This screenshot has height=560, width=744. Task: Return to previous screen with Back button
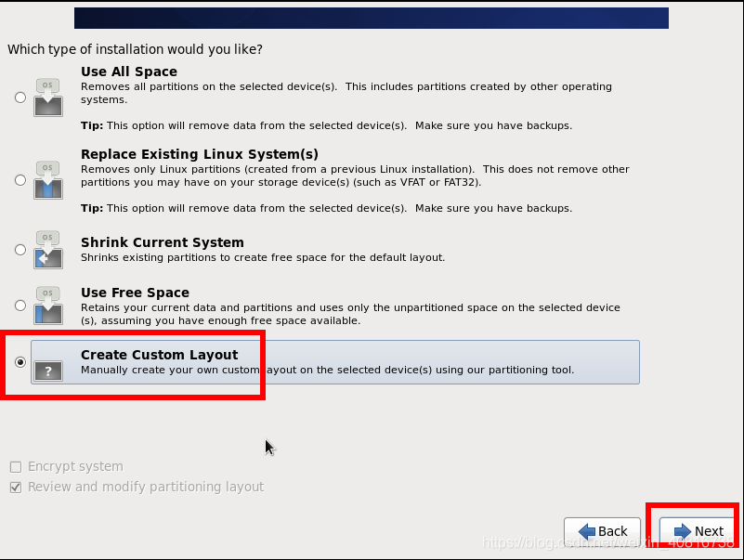[603, 531]
